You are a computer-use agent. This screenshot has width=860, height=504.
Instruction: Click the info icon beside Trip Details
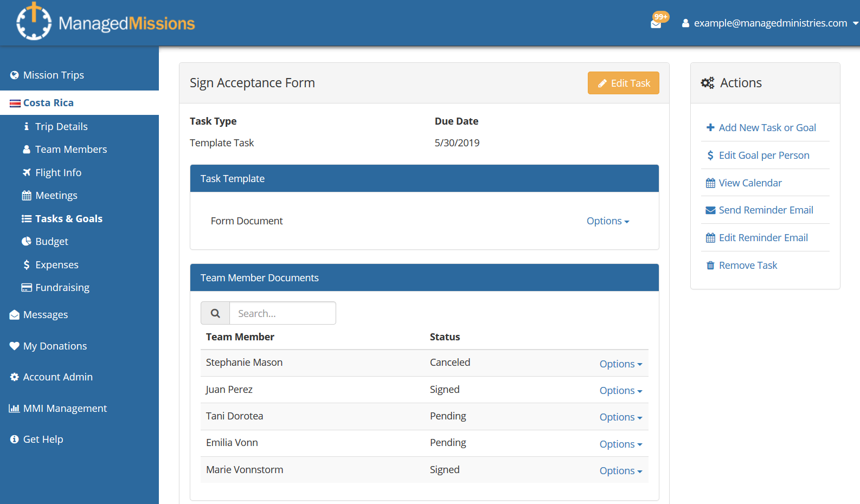click(x=26, y=126)
